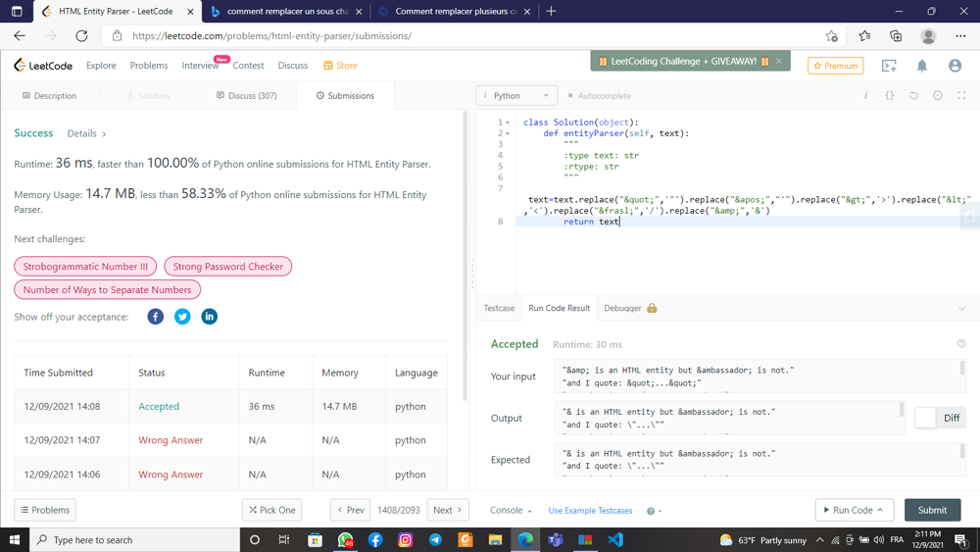The width and height of the screenshot is (980, 552).
Task: Share acceptance on Facebook
Action: tap(156, 317)
